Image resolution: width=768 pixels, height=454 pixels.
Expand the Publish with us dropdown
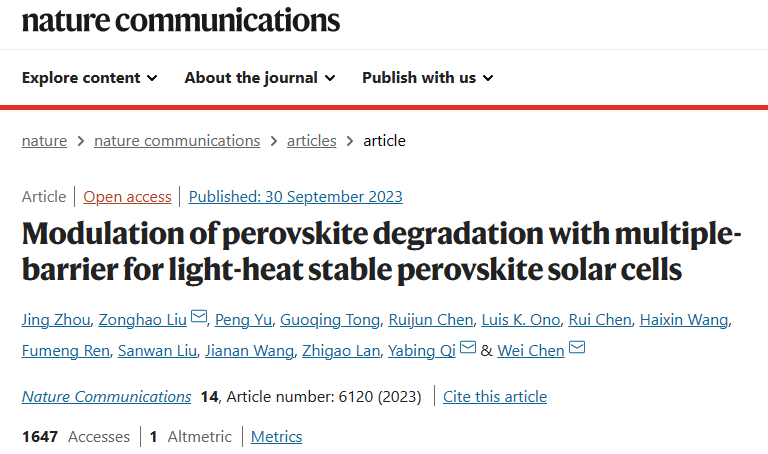click(428, 78)
